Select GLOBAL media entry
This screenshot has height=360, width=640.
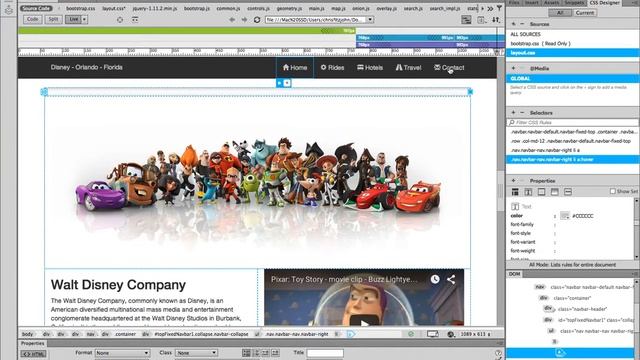573,78
